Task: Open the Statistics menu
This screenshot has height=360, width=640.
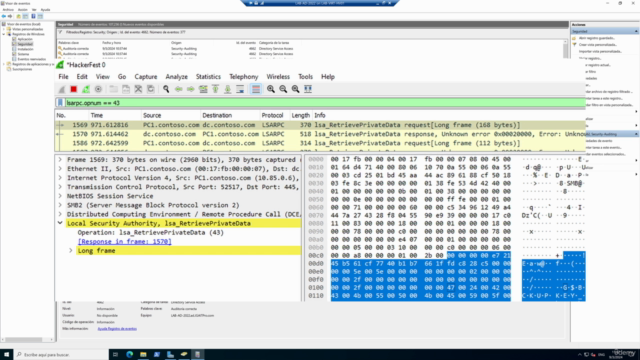Action: click(x=208, y=77)
